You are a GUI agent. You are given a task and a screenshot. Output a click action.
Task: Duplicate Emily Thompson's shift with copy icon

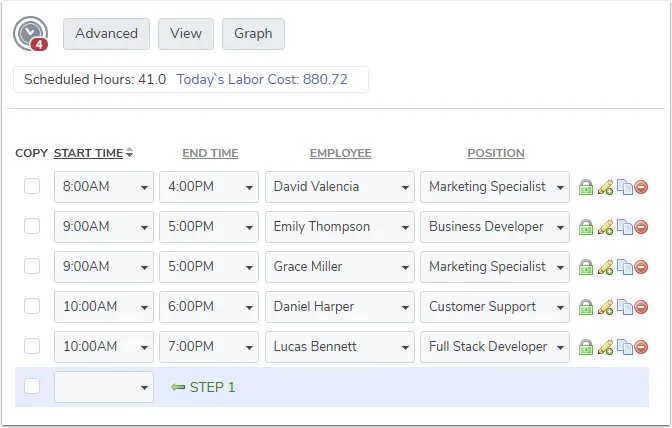click(x=625, y=227)
